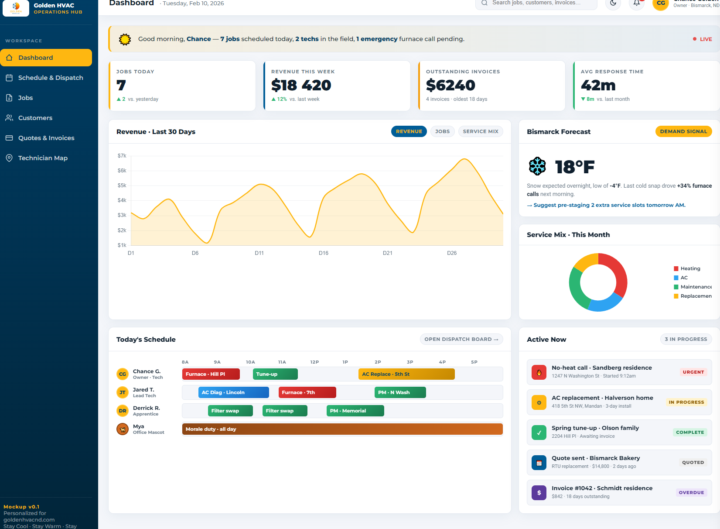
Task: Click the QUOTED status badge
Action: click(693, 463)
